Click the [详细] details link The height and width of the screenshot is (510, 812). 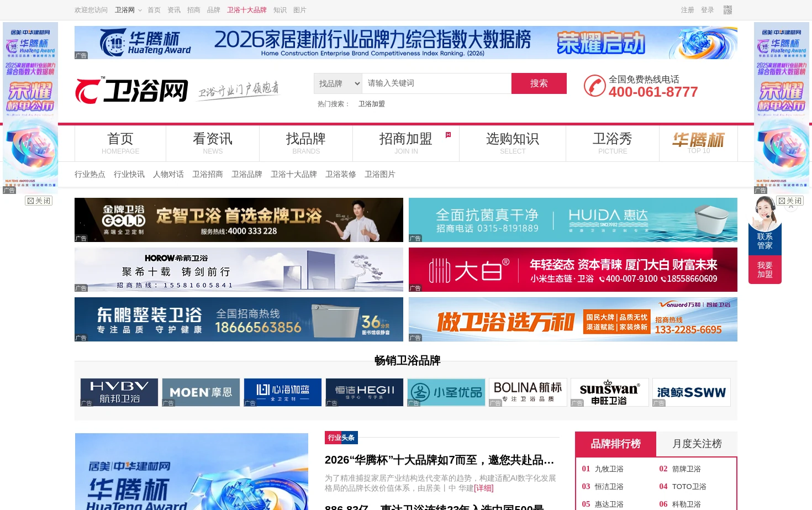point(483,488)
